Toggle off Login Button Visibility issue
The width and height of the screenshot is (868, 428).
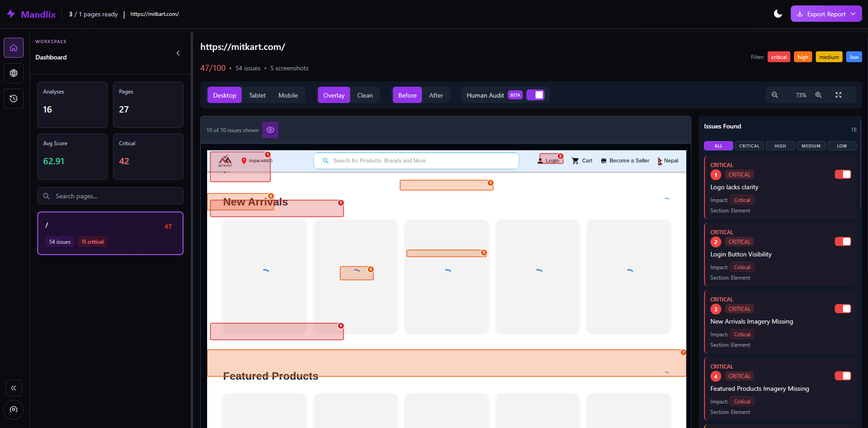(x=843, y=241)
